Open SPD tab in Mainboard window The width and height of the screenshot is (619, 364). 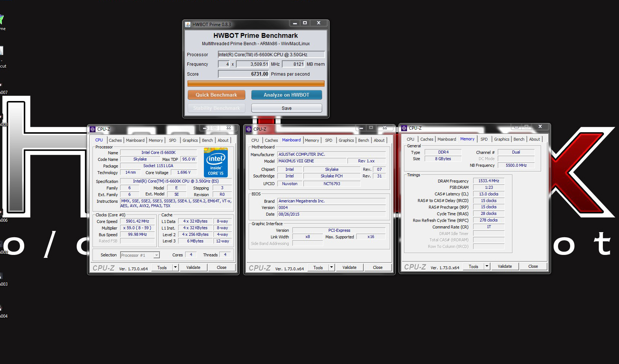click(329, 140)
